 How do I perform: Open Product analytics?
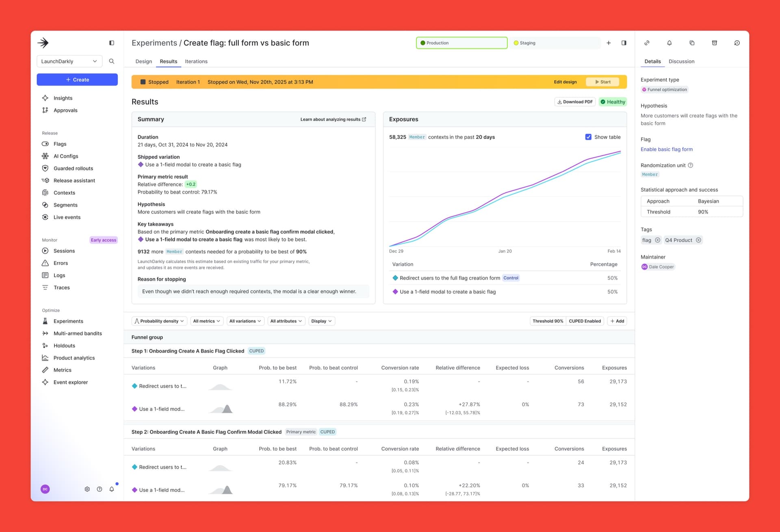pos(74,357)
